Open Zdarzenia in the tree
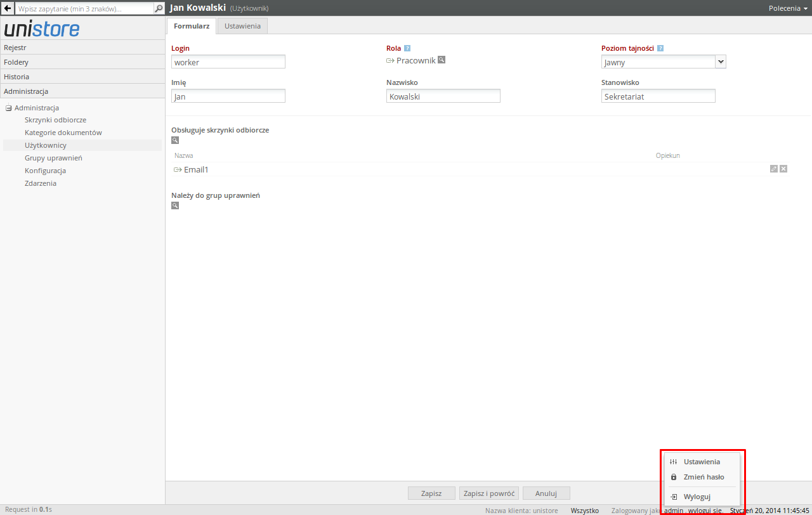The height and width of the screenshot is (515, 812). [41, 183]
